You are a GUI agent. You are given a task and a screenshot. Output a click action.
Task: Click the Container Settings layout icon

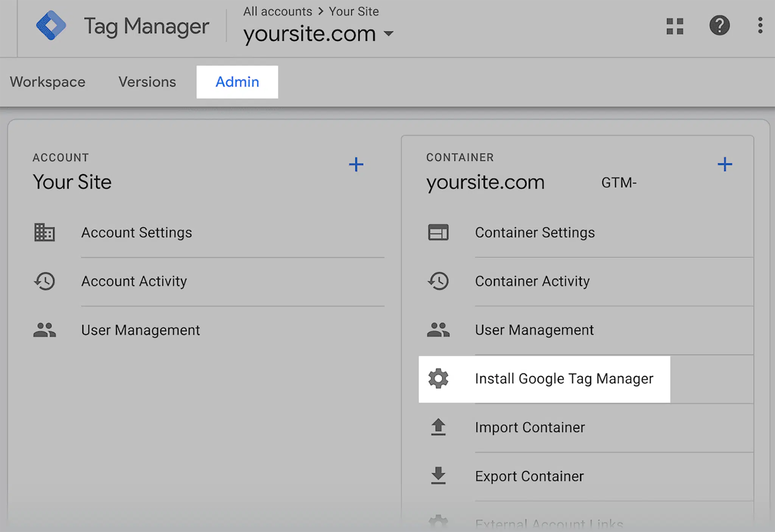pyautogui.click(x=438, y=232)
